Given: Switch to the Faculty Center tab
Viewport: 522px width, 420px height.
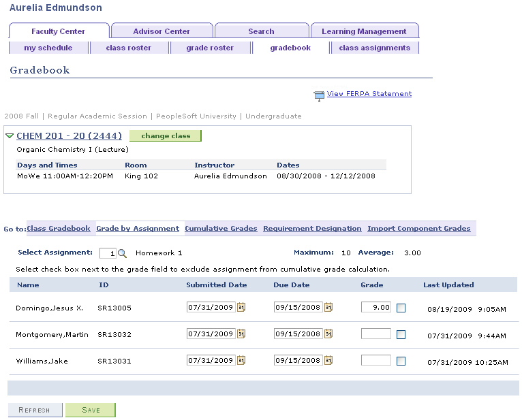Looking at the screenshot, I should [59, 31].
